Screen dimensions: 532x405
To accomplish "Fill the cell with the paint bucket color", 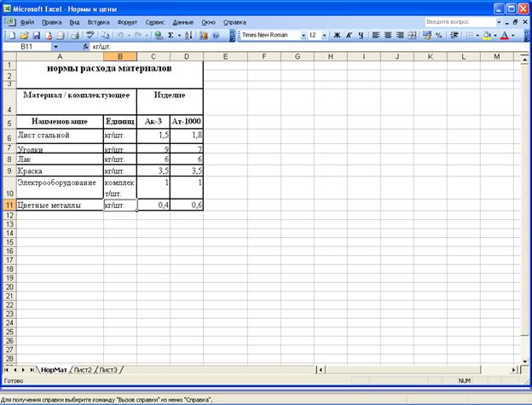I will 487,35.
